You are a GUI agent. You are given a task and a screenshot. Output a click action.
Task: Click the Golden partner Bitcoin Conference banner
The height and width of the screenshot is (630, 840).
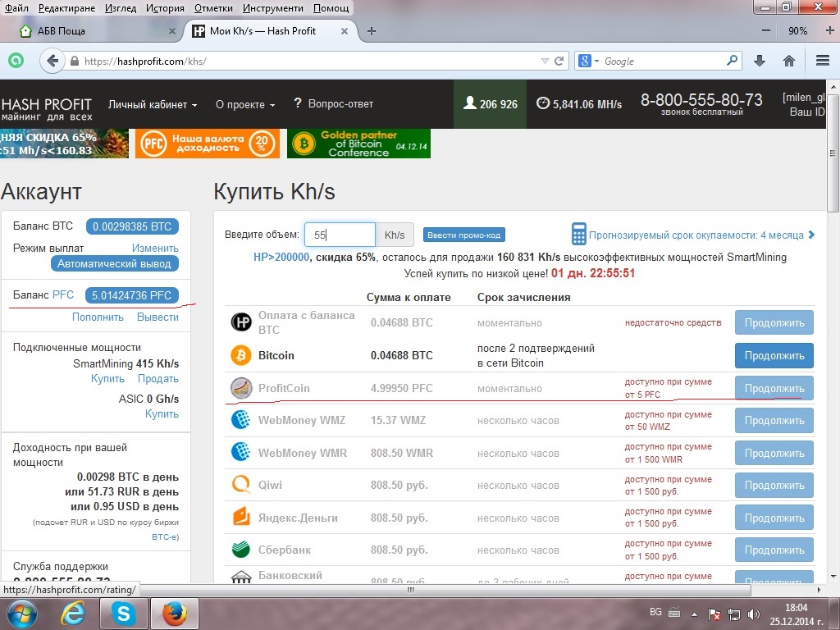tap(359, 144)
